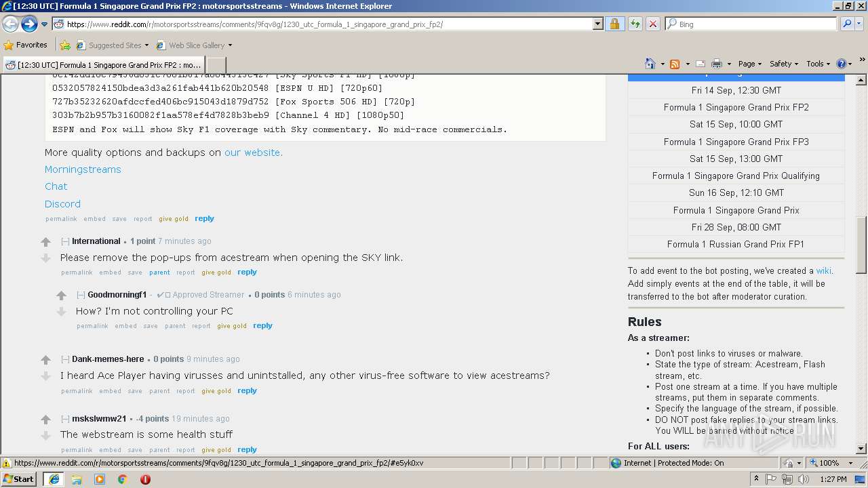Screen dimensions: 868x488
Task: Open the Tools menu
Action: click(x=818, y=64)
